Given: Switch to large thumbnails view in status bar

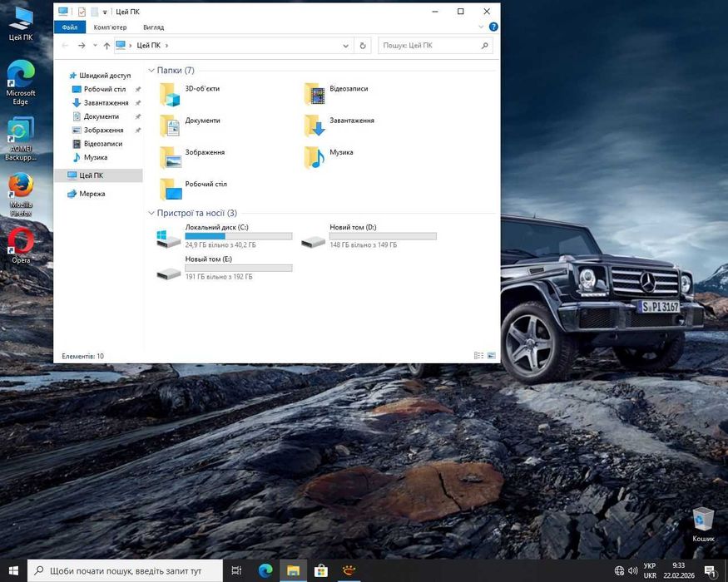Looking at the screenshot, I should click(491, 356).
